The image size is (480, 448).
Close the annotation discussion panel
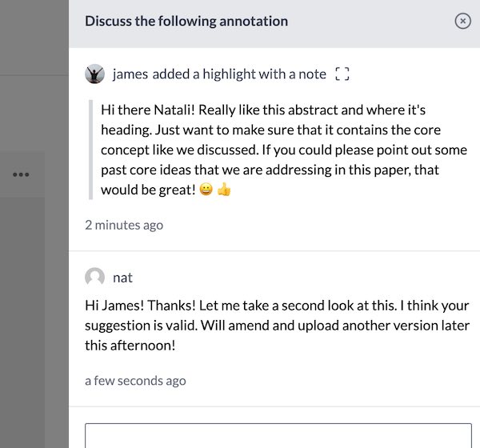pos(462,21)
